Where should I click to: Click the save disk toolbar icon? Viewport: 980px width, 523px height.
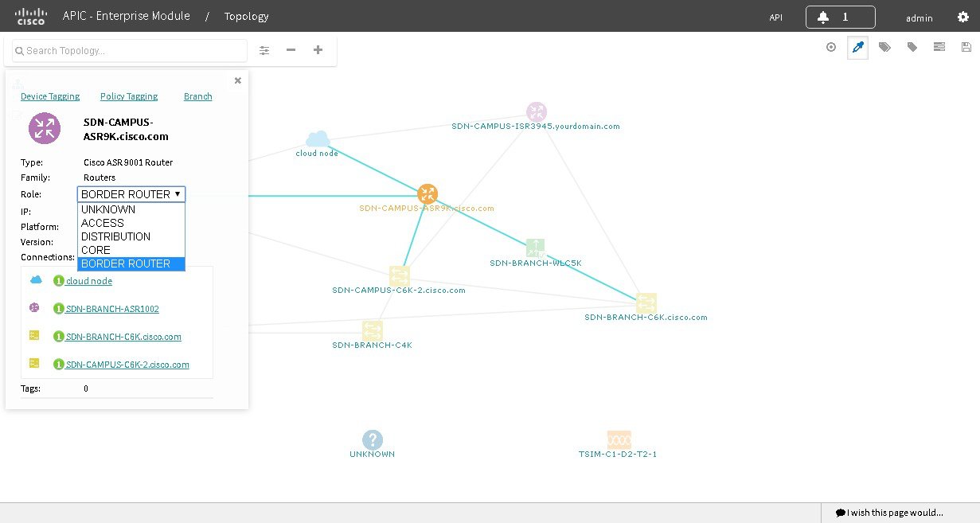[x=966, y=47]
